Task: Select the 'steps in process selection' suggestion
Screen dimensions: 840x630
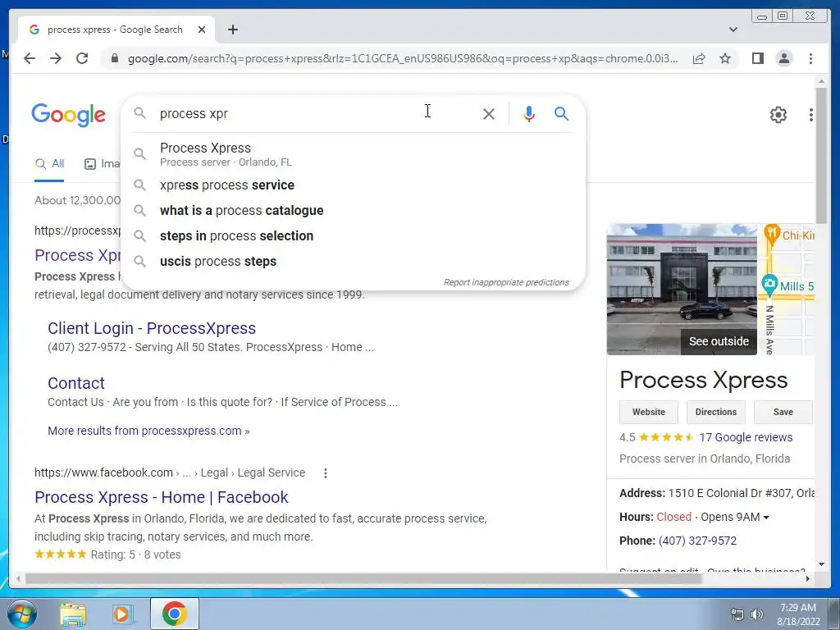Action: tap(354, 235)
